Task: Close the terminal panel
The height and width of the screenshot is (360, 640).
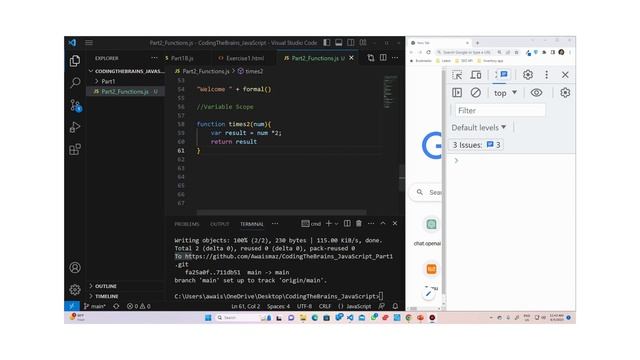Action: coord(395,223)
